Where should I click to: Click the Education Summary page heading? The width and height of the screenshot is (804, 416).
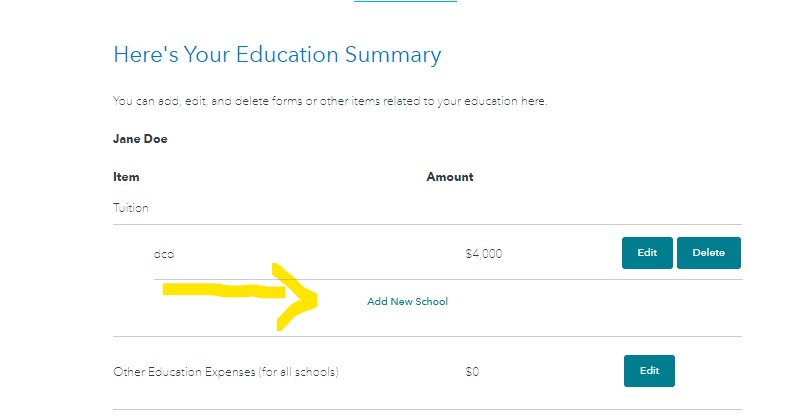pyautogui.click(x=277, y=54)
